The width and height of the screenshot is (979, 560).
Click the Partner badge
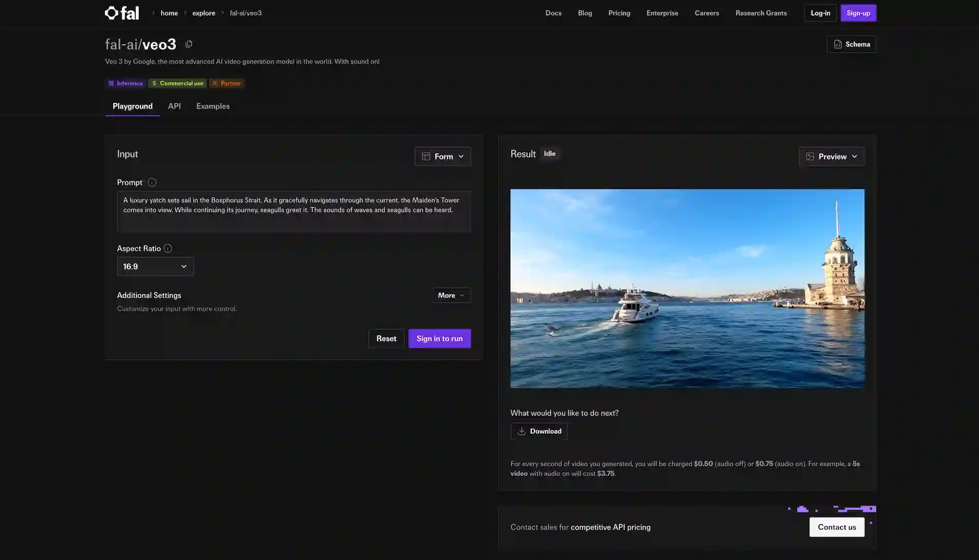(x=226, y=83)
